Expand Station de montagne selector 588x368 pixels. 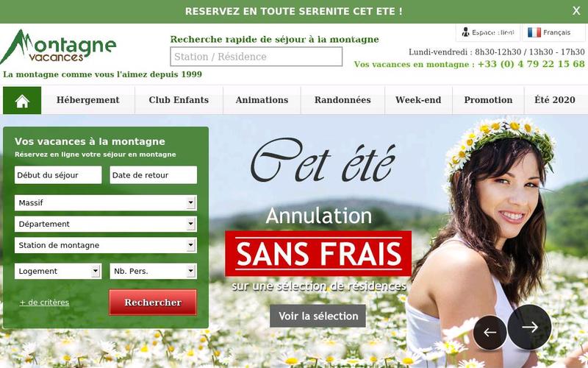[106, 245]
